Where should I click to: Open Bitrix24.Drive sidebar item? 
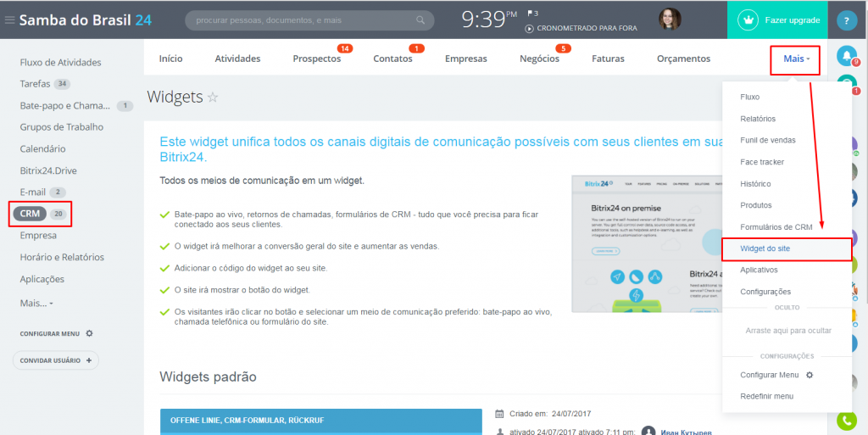(48, 170)
